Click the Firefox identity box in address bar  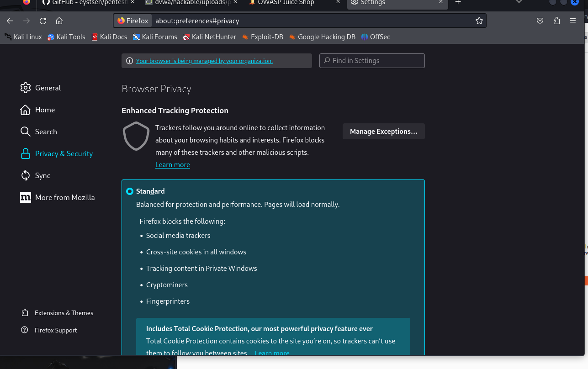tap(133, 21)
